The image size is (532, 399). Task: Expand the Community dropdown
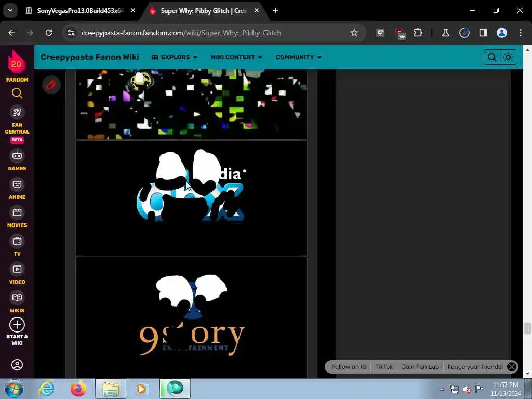click(299, 57)
